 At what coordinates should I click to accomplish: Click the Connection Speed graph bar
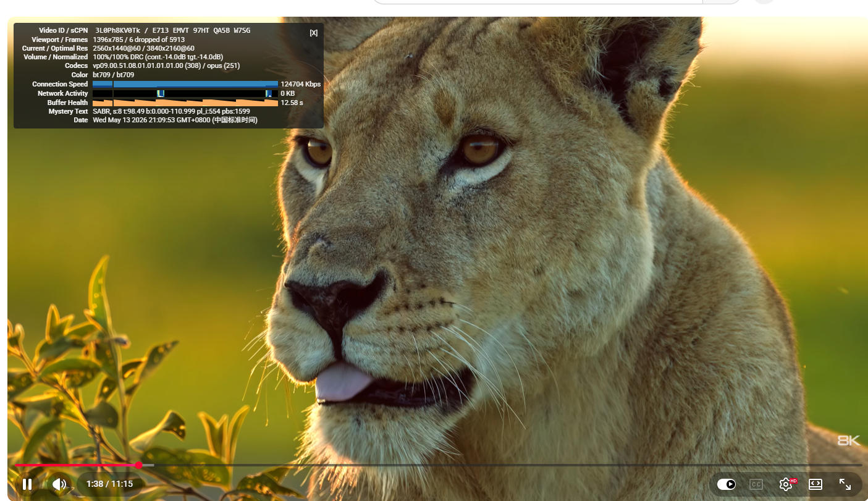point(185,84)
